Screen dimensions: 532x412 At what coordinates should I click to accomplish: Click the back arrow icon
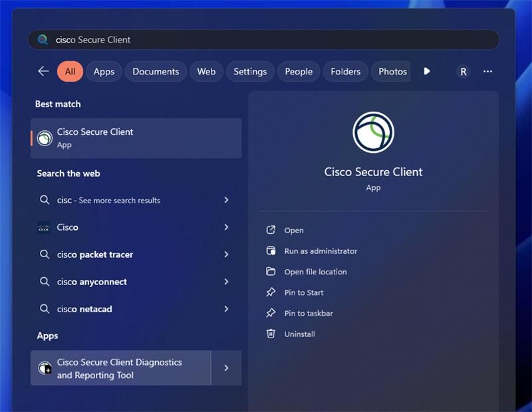[x=43, y=71]
